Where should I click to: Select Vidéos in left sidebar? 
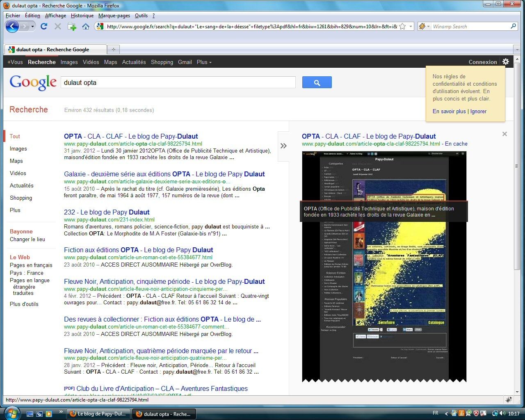(x=18, y=173)
